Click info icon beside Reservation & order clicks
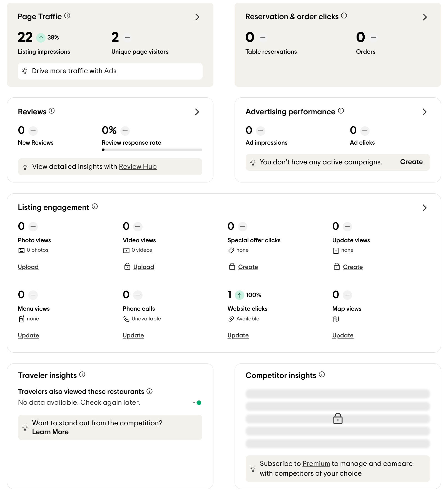This screenshot has height=494, width=448. [x=344, y=16]
